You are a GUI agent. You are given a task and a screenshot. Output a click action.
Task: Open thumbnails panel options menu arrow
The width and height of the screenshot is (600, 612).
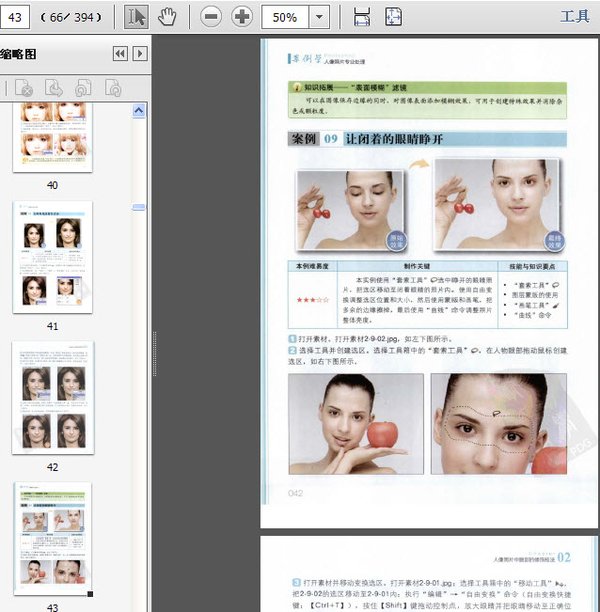pos(140,54)
